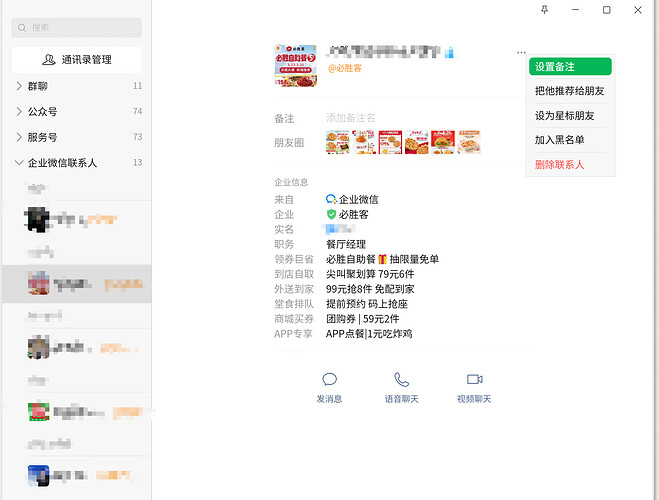Click the 企业微信 logo icon

331,199
